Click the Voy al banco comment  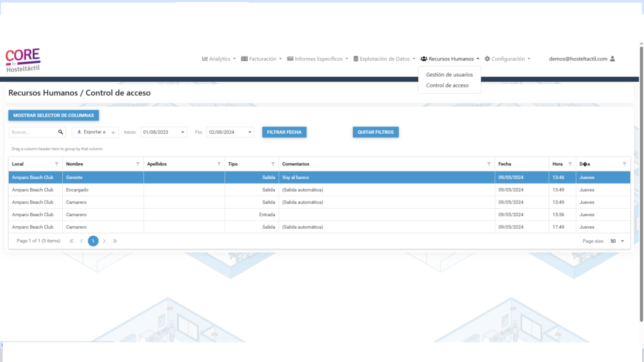[x=296, y=177]
